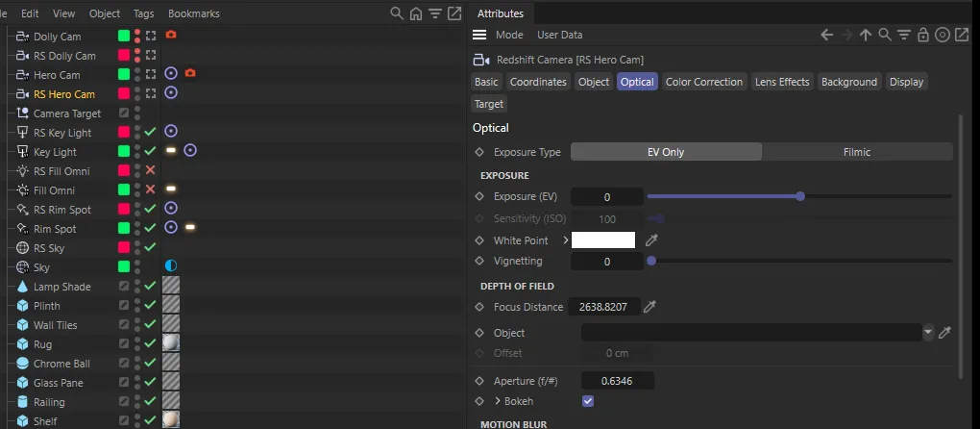Open Object Manager in new window icon
Screen dimensions: 980x429
point(454,13)
